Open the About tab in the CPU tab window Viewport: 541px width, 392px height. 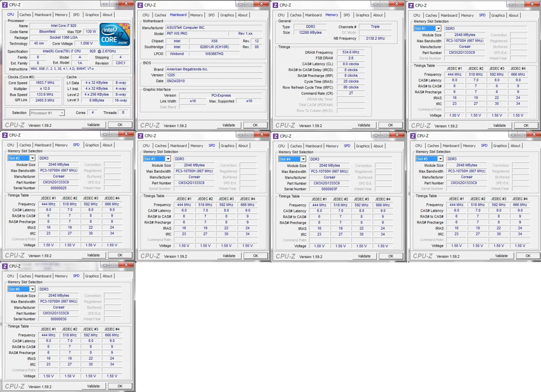(x=107, y=15)
